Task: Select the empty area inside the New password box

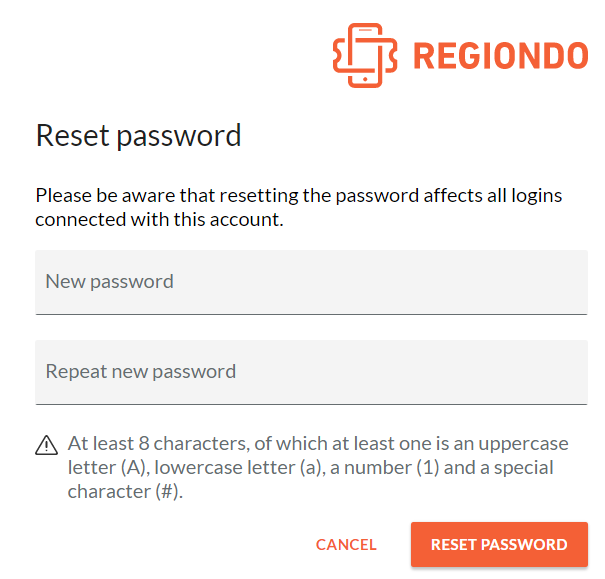Action: pos(380,282)
